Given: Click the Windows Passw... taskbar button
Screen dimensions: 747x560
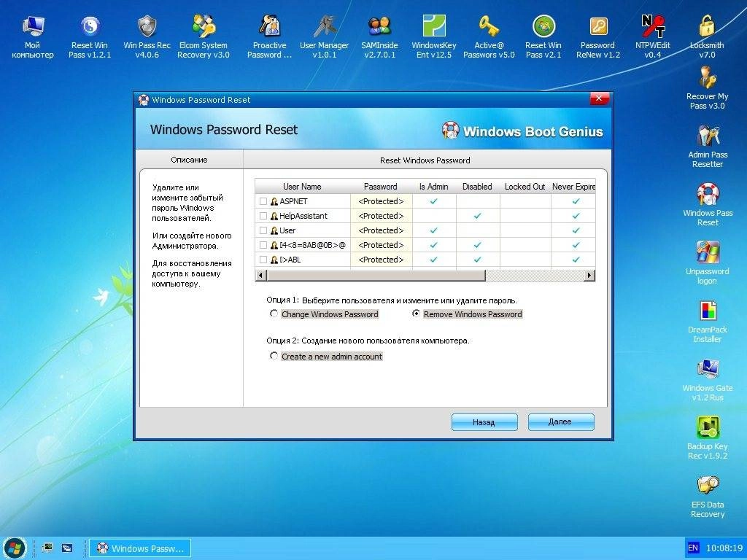Looking at the screenshot, I should tap(140, 548).
